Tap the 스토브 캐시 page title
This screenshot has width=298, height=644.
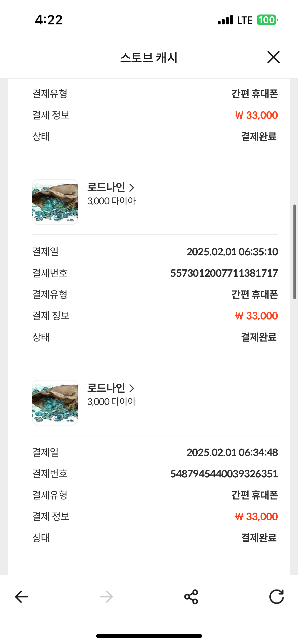pyautogui.click(x=149, y=57)
